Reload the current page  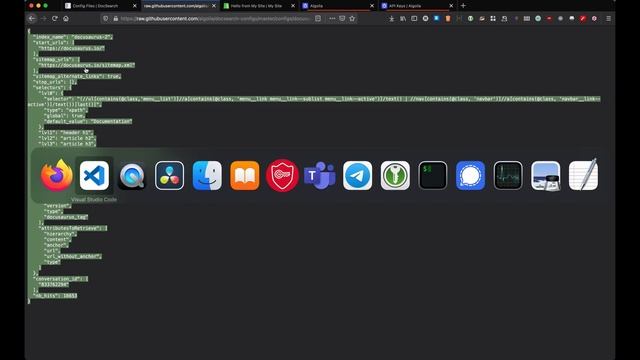(x=55, y=18)
